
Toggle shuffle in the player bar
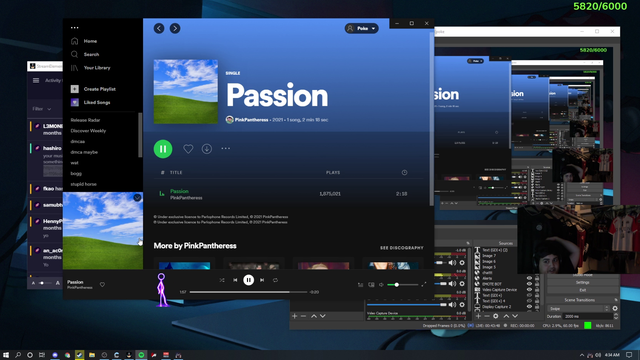(x=222, y=280)
